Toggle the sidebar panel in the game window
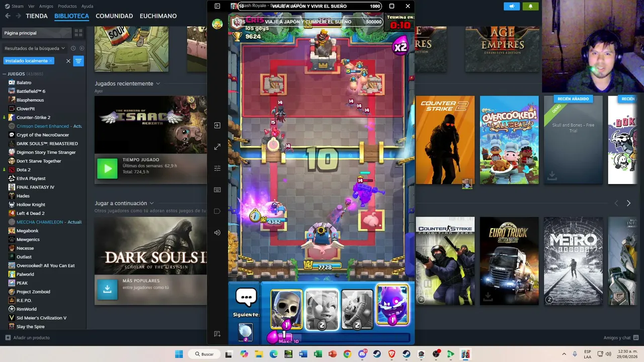This screenshot has height=362, width=644. [217, 6]
